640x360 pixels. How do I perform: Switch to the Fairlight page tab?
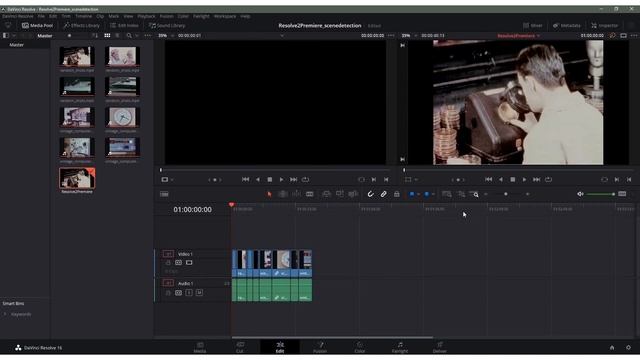coord(400,347)
